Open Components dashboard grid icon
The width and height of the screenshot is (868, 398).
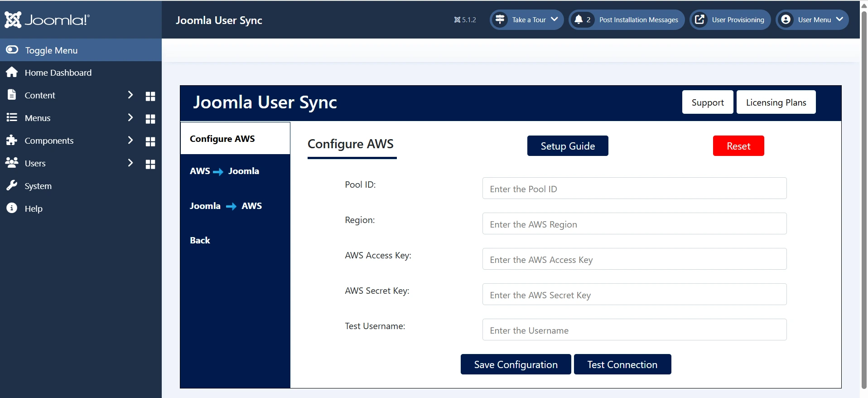coord(150,141)
